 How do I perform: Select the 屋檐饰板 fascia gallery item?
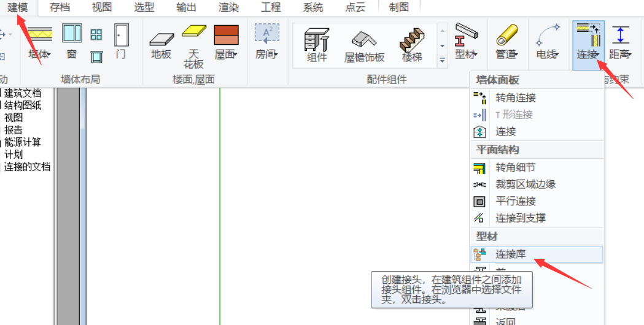364,45
